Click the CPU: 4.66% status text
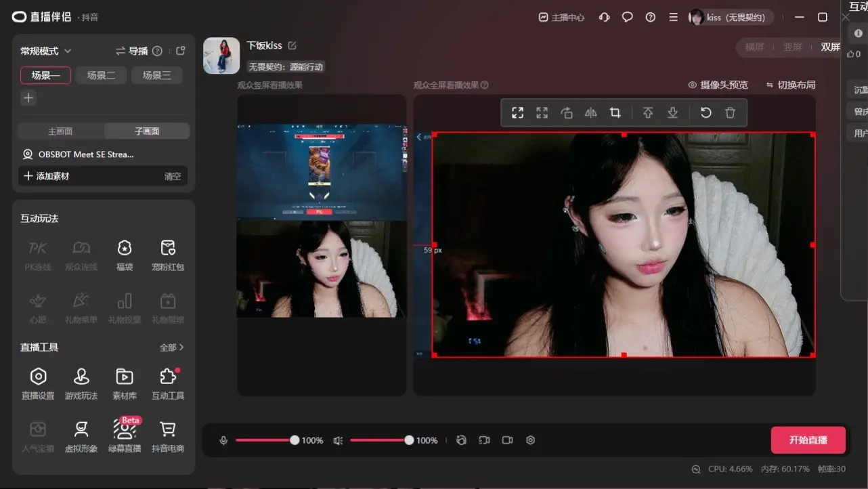This screenshot has width=868, height=489. (731, 469)
